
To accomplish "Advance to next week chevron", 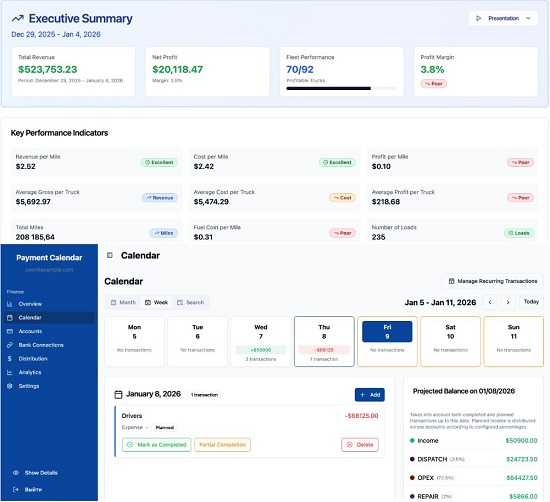I will pos(508,302).
